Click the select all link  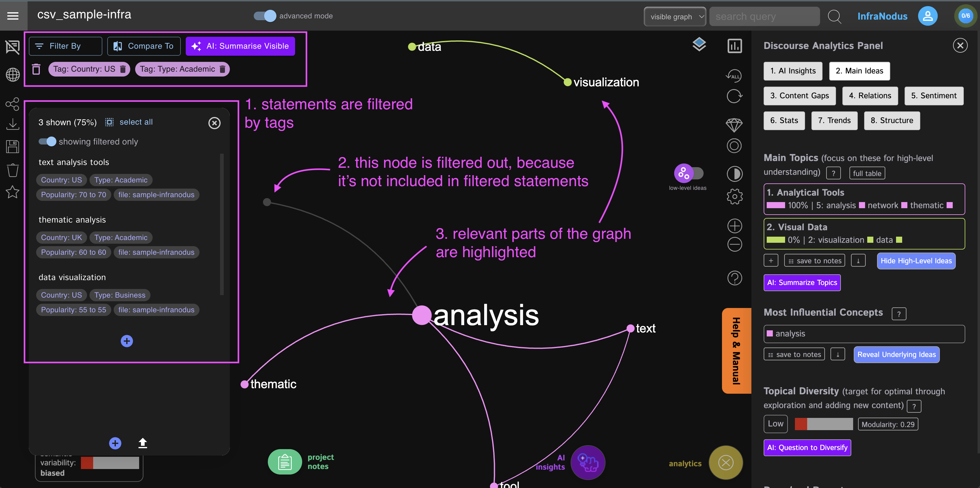[x=136, y=122]
